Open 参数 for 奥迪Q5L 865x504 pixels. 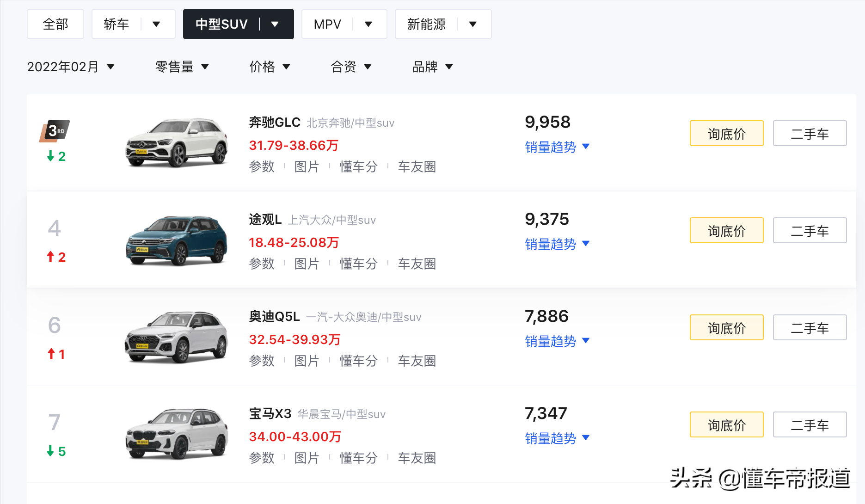coord(262,361)
